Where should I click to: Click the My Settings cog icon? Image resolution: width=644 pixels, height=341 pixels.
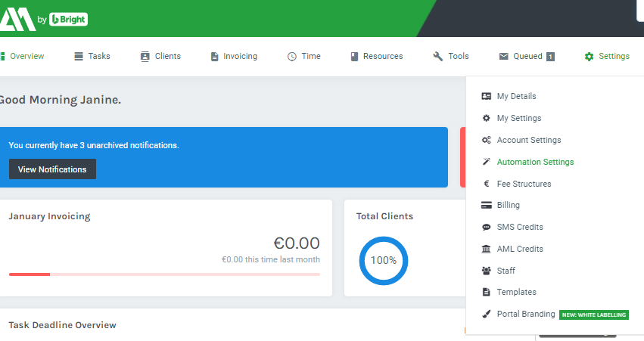coord(487,118)
